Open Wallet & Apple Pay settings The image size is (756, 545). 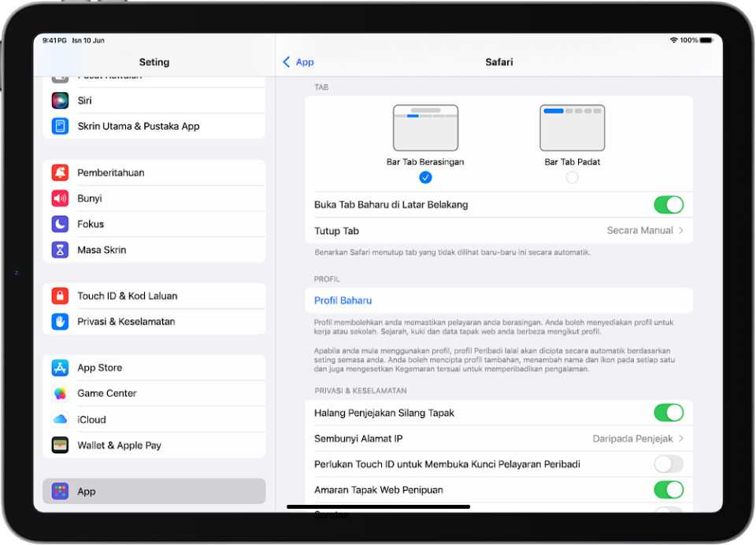coord(154,445)
